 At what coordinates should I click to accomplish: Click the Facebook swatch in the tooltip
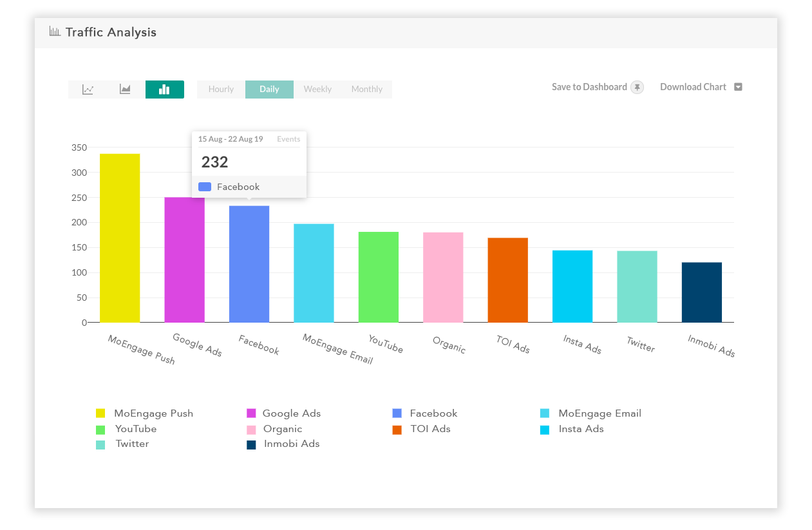[x=205, y=187]
